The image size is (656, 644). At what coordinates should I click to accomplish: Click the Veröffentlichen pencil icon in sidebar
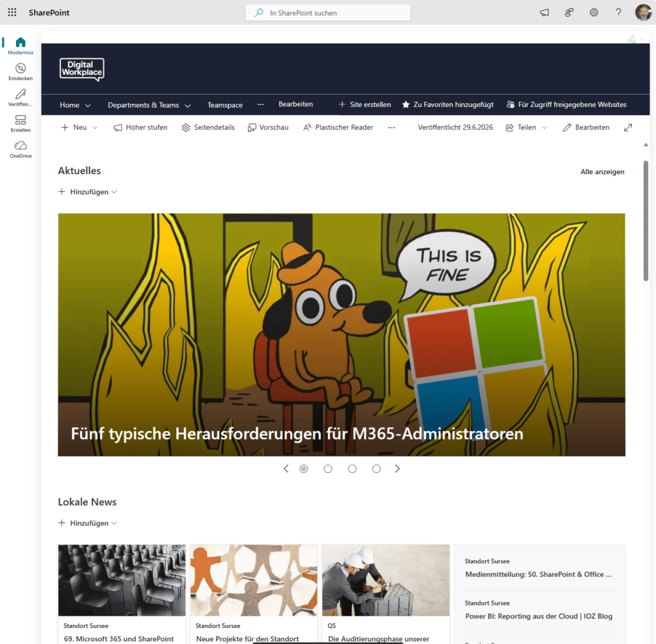20,94
